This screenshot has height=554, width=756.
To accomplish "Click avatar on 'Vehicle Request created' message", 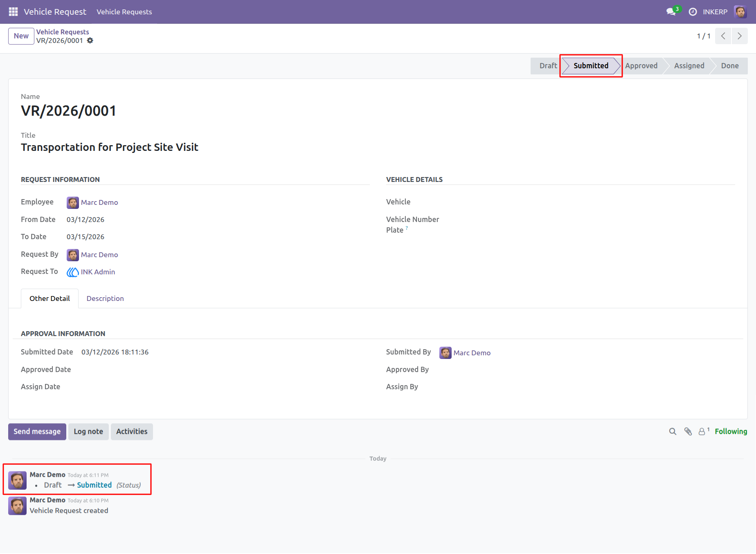I will pos(17,506).
